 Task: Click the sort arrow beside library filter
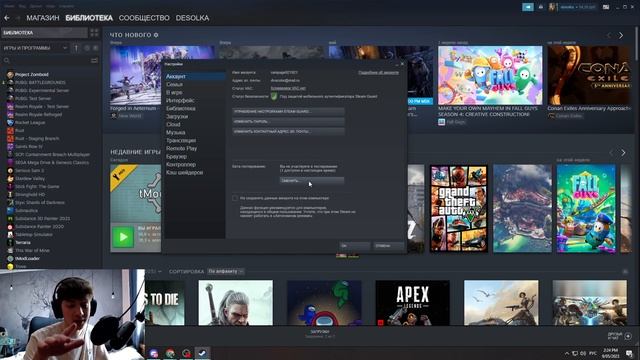coord(76,48)
